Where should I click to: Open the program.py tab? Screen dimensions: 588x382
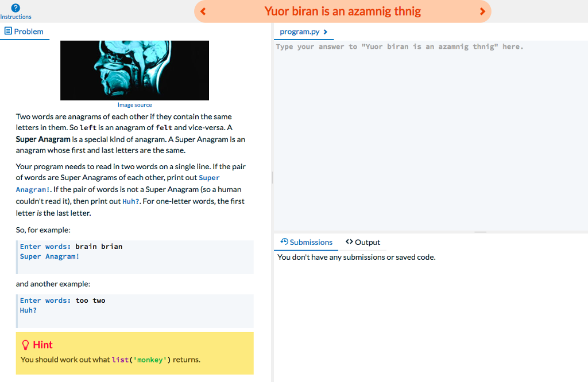point(300,32)
